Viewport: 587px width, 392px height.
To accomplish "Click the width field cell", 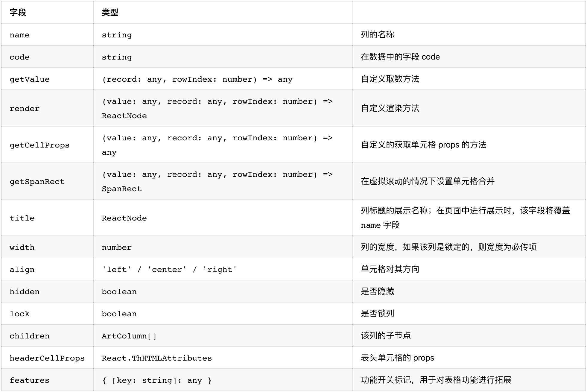I will tap(22, 247).
